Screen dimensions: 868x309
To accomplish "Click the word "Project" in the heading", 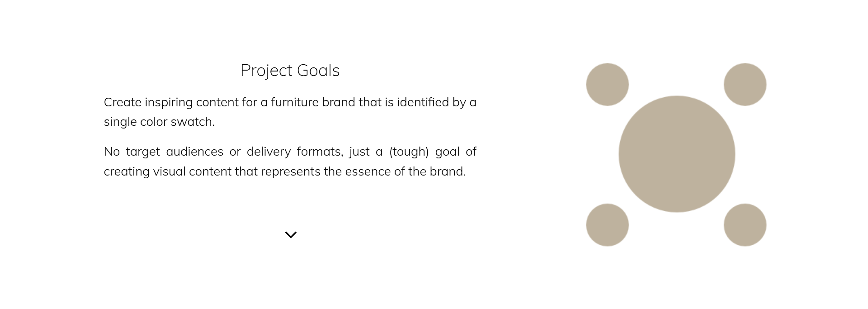I will (x=266, y=71).
